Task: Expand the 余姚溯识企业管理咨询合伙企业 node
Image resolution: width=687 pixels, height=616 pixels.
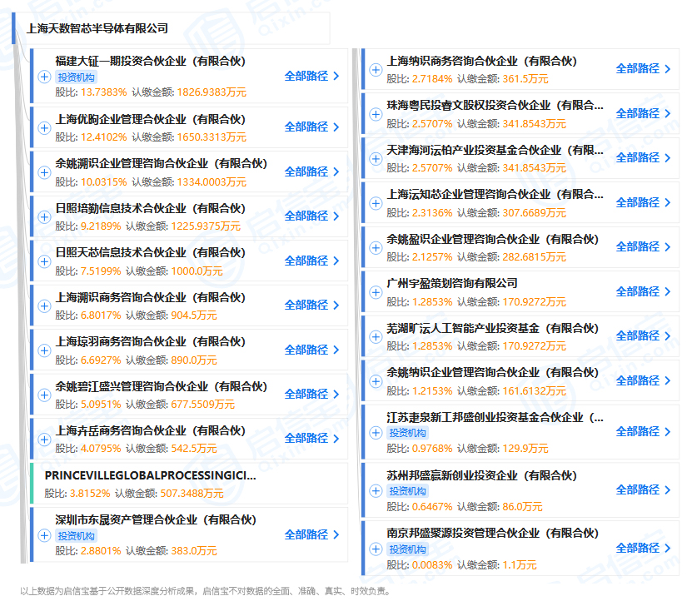Action: [44, 172]
